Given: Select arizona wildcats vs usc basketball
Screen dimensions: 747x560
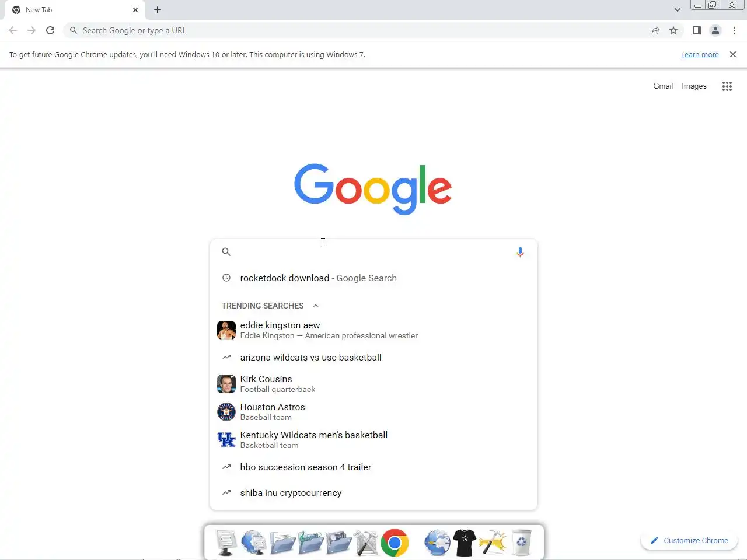Looking at the screenshot, I should [373, 357].
